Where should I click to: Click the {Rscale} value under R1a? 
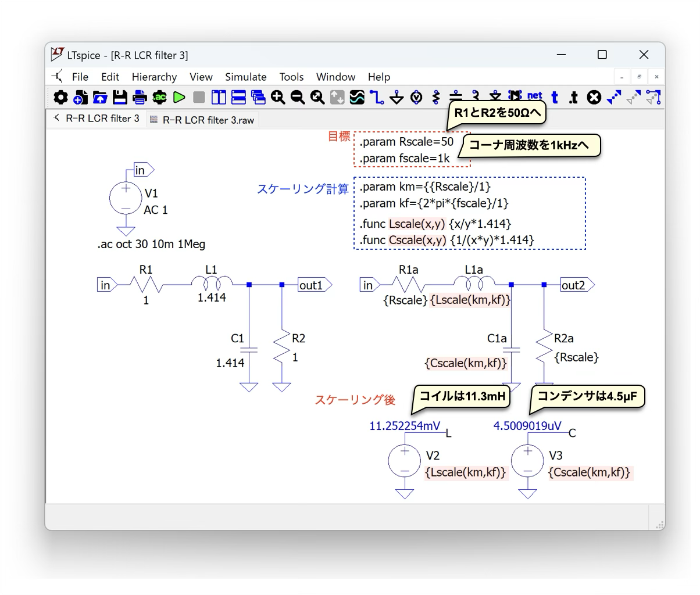406,300
